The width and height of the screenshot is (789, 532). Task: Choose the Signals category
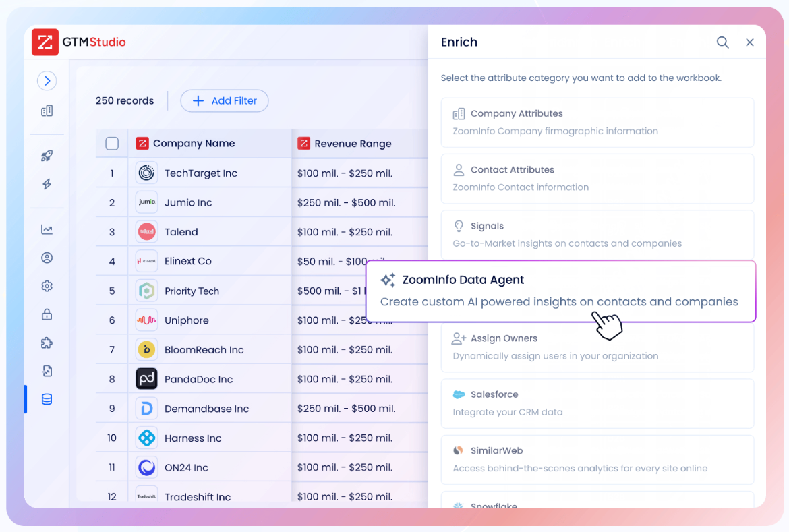point(597,235)
